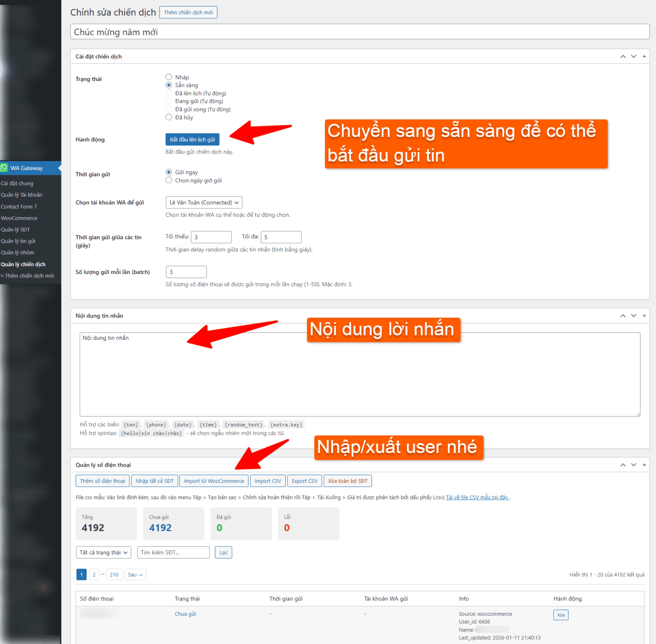Open Quản lý SĐT in the sidebar
This screenshot has width=656, height=644.
(x=15, y=229)
